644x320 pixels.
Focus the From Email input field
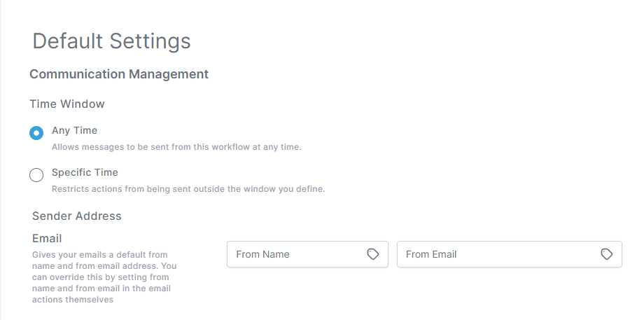pyautogui.click(x=510, y=254)
